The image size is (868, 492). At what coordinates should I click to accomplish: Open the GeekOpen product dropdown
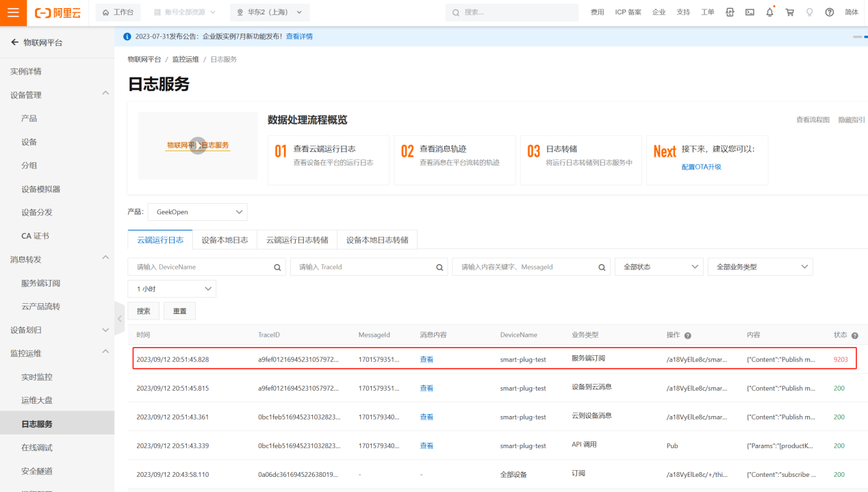197,212
